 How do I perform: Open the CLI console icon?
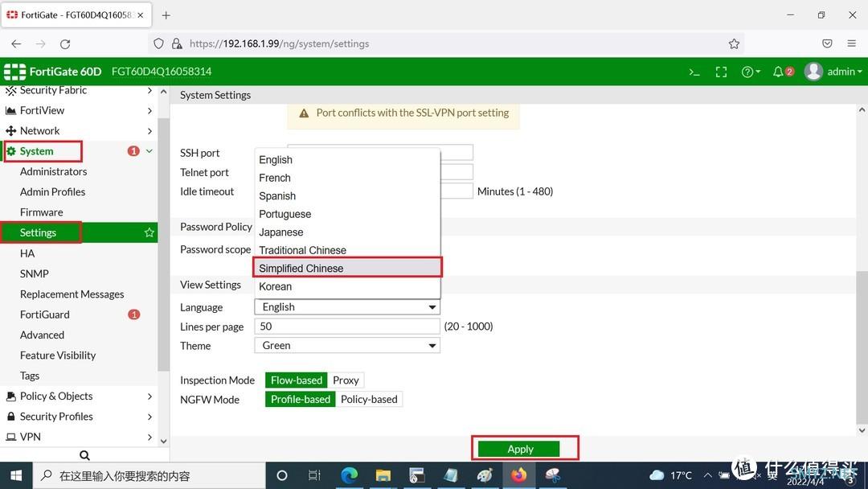click(694, 72)
